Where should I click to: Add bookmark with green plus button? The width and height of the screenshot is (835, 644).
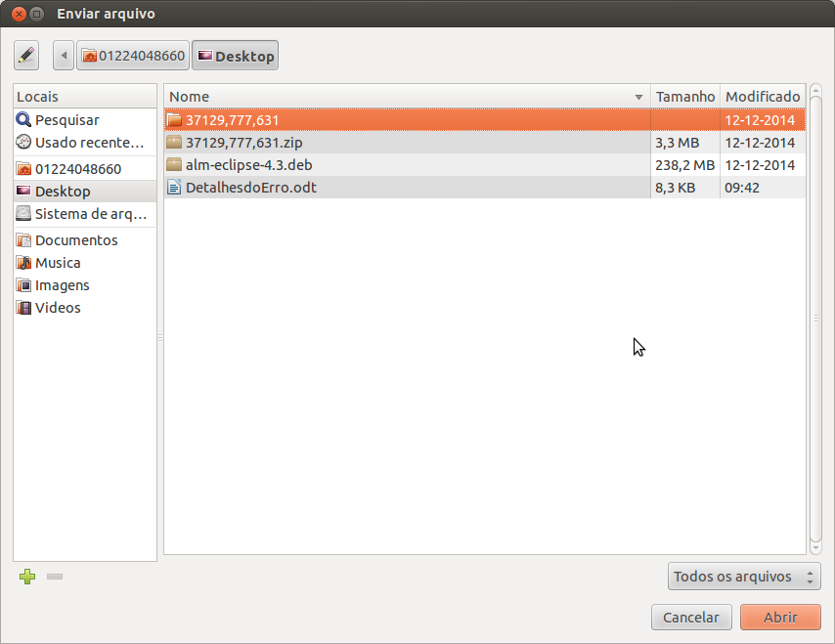pyautogui.click(x=27, y=577)
